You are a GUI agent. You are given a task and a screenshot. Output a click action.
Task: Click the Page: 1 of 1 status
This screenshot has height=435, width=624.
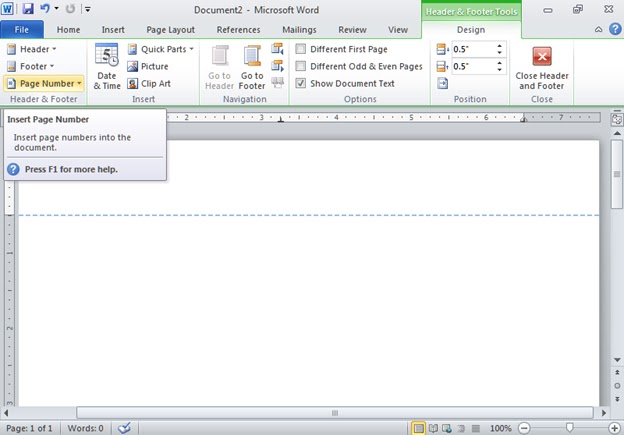click(29, 428)
